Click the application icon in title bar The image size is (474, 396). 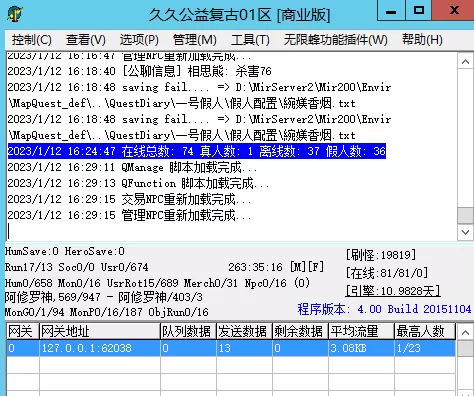pyautogui.click(x=15, y=14)
